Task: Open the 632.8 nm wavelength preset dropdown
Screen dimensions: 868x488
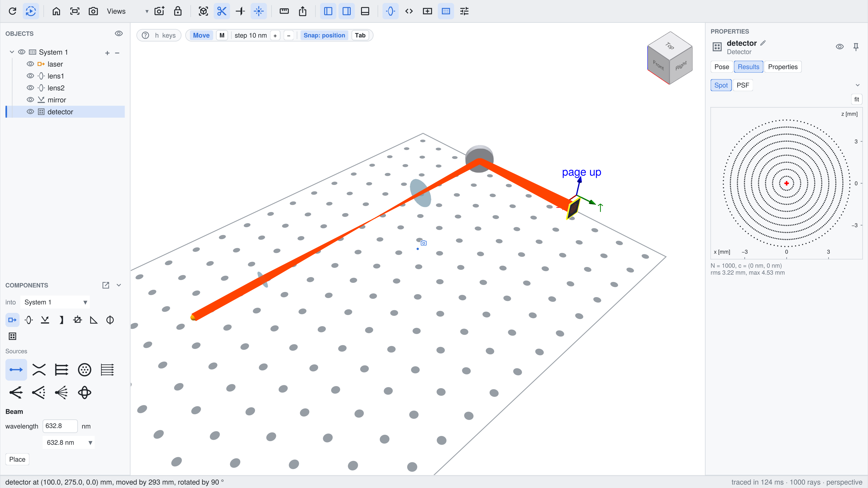Action: 69,442
